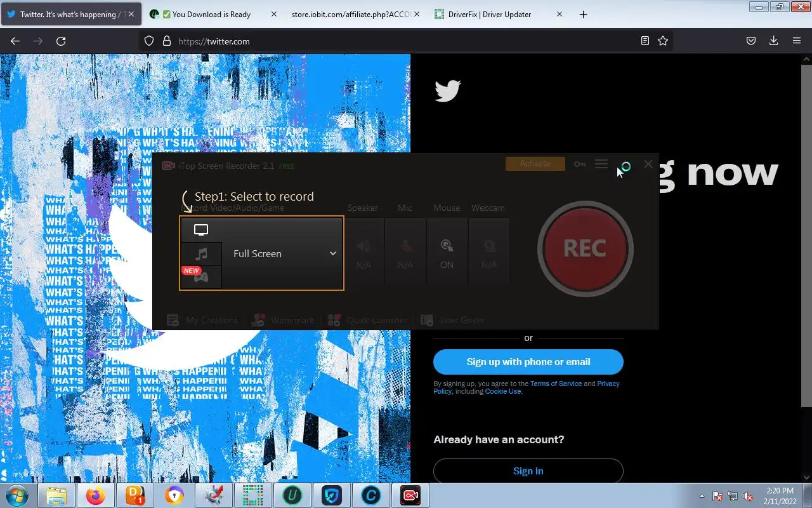Open the Quick Launcher
This screenshot has width=812, height=508.
pos(367,320)
